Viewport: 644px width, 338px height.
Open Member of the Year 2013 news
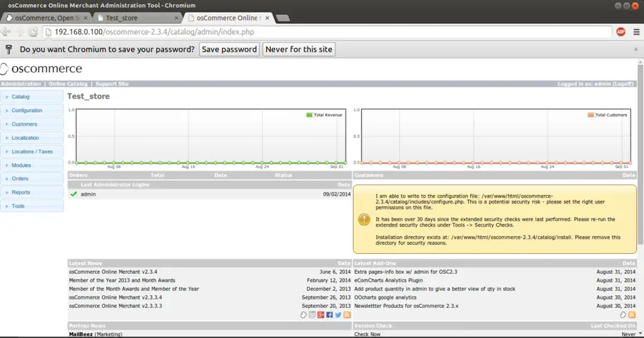click(122, 281)
